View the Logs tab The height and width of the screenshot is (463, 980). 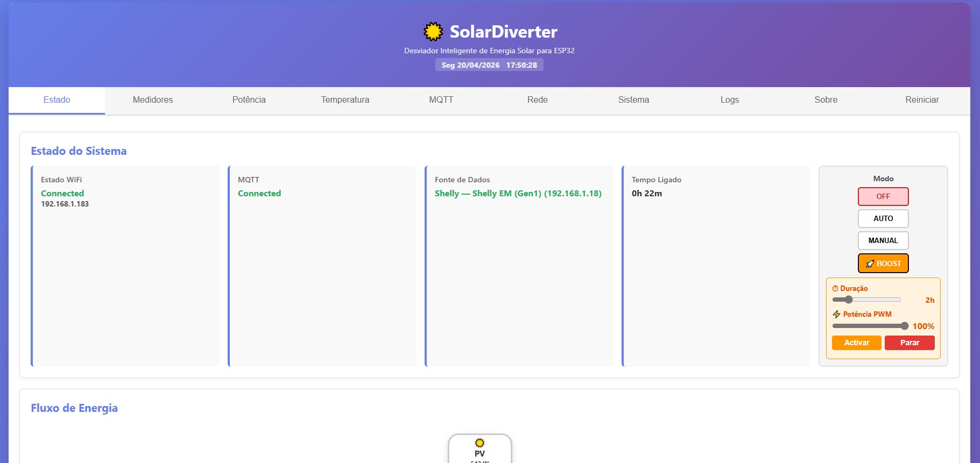[x=729, y=100]
